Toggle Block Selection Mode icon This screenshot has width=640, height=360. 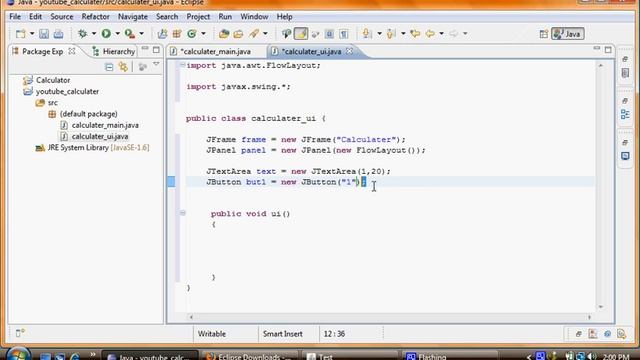tap(329, 34)
